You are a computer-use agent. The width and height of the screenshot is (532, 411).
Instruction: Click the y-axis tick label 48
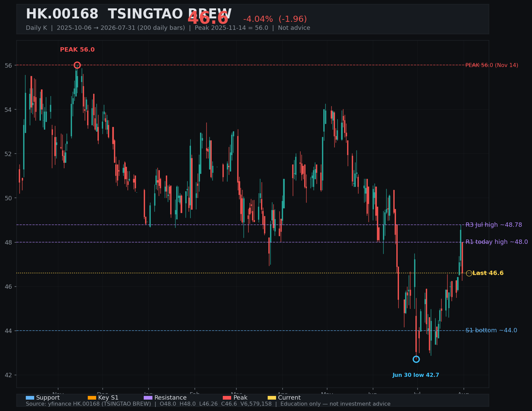[8, 243]
